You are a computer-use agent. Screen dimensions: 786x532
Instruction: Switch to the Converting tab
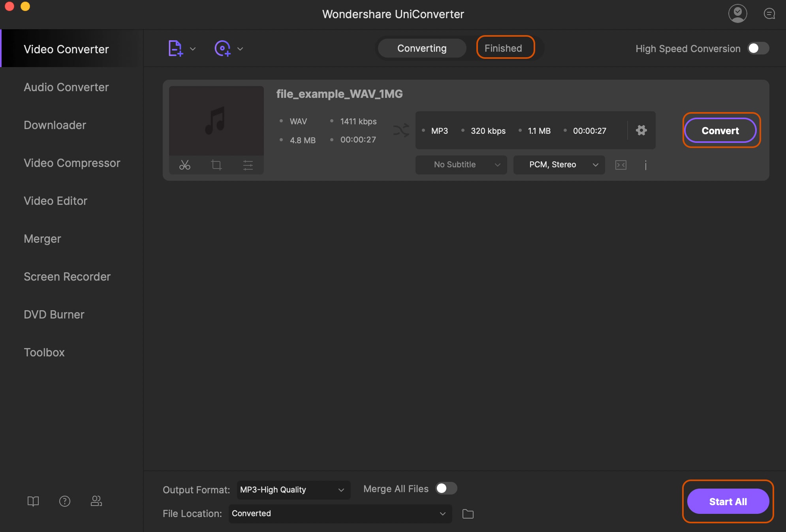[x=422, y=47]
